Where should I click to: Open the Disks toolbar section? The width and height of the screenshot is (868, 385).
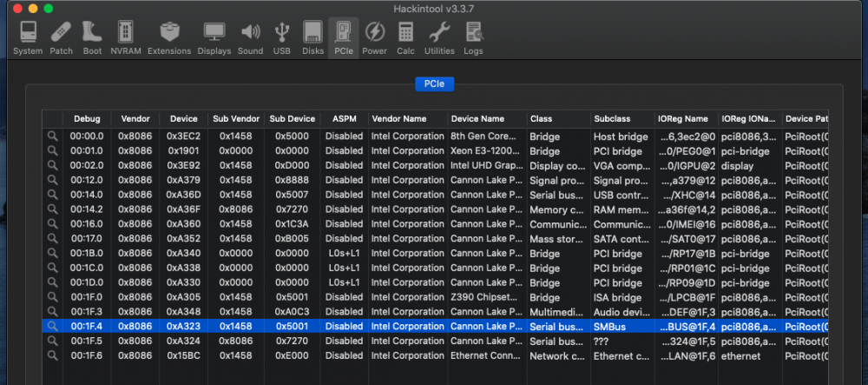[312, 37]
